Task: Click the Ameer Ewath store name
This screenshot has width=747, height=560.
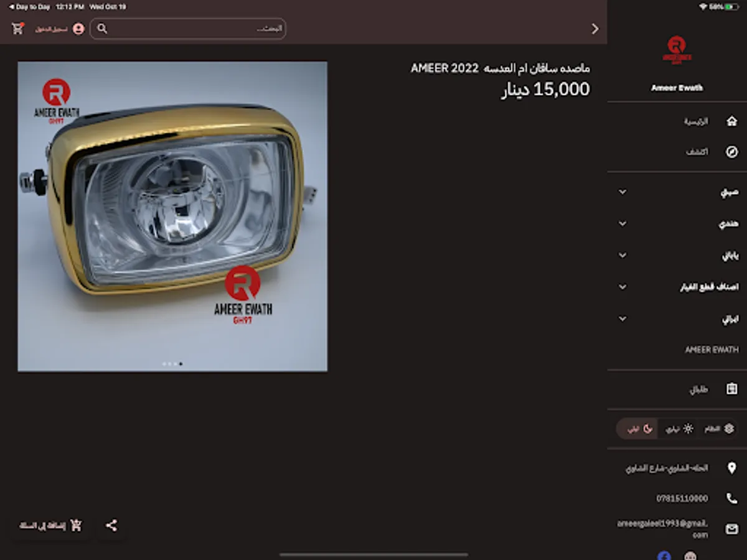Action: tap(677, 88)
